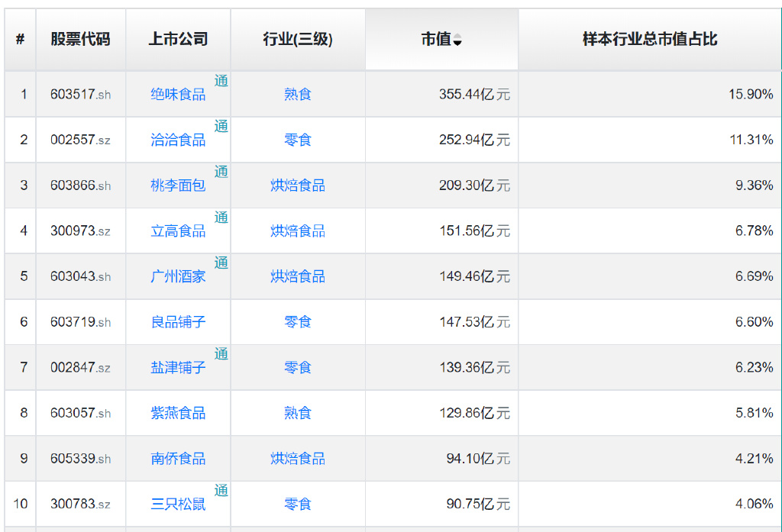Click the 15.90% share value
Viewport: 782px width, 532px height.
751,94
